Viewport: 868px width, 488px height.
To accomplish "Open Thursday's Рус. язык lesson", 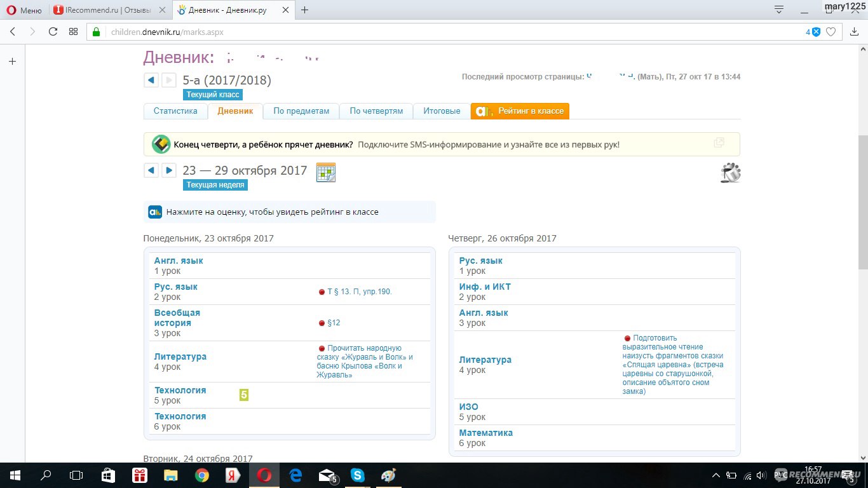I will (481, 261).
